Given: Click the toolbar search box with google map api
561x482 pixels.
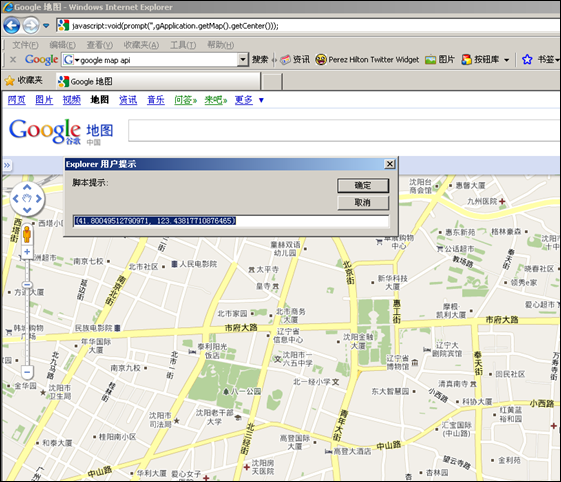Looking at the screenshot, I should pos(158,60).
